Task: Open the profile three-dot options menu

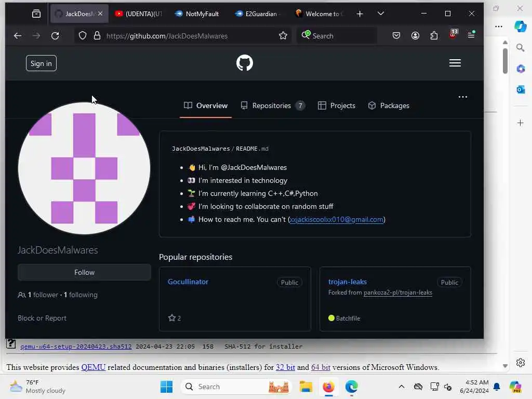Action: tap(463, 97)
